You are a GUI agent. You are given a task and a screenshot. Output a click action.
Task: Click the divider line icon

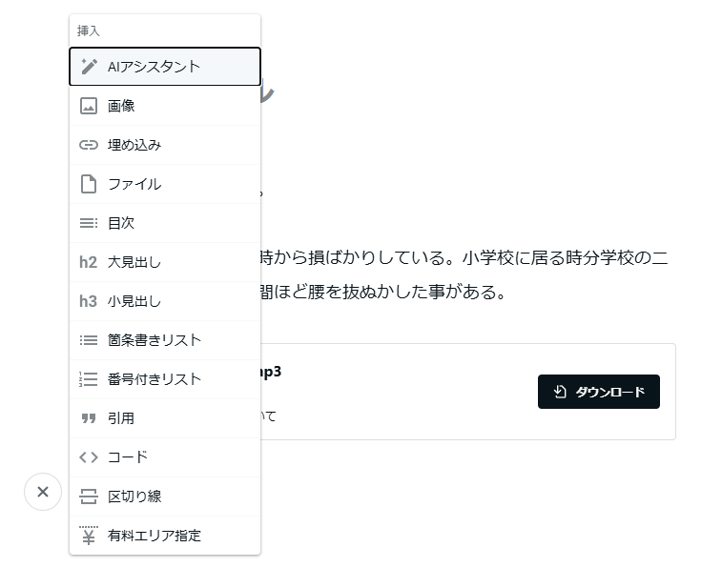[x=89, y=497]
